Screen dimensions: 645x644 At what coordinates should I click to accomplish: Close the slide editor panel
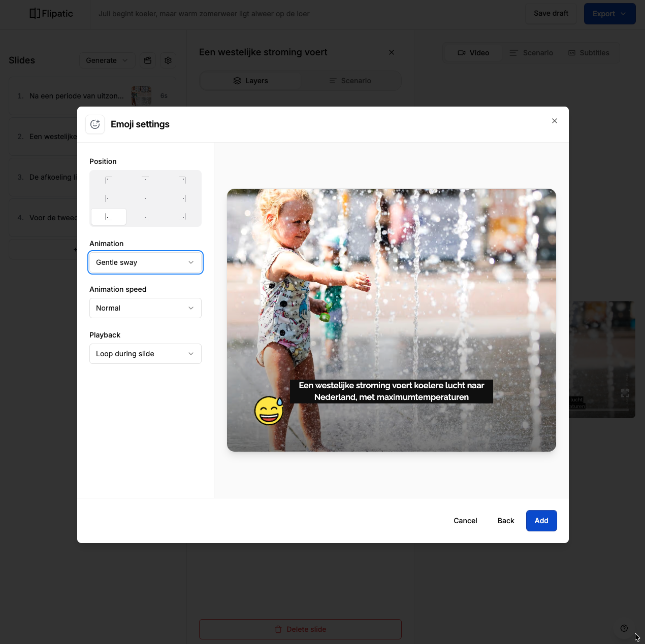[392, 52]
